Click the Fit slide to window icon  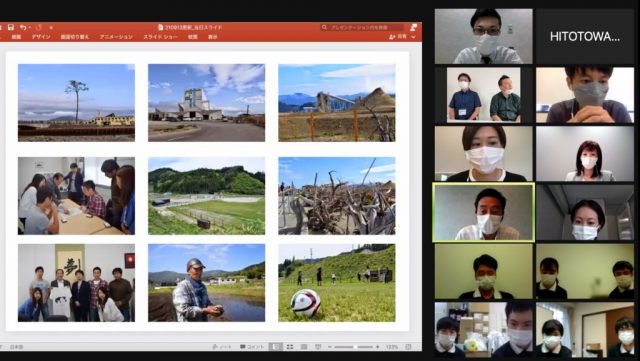tap(408, 347)
